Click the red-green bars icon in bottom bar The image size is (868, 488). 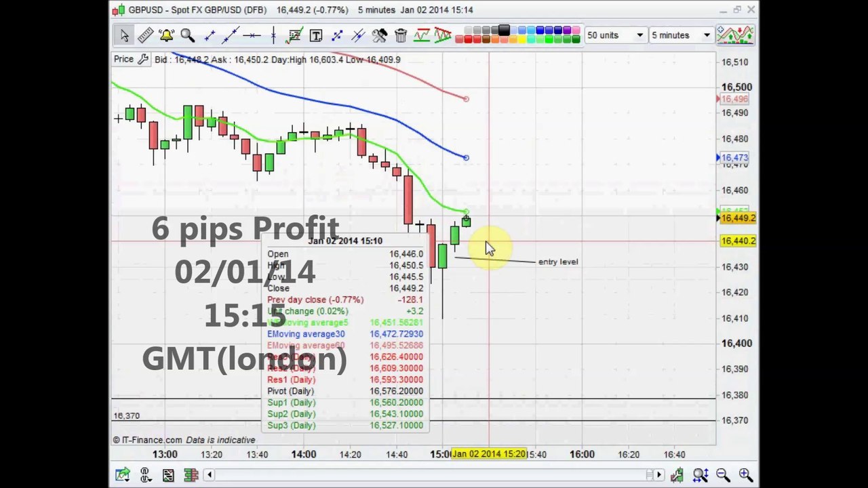pos(191,474)
